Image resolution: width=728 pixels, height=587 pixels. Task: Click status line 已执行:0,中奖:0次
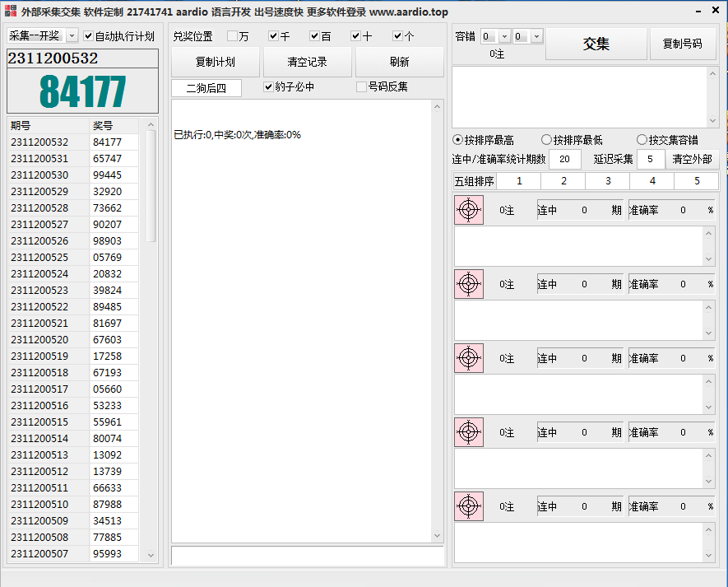tap(237, 135)
